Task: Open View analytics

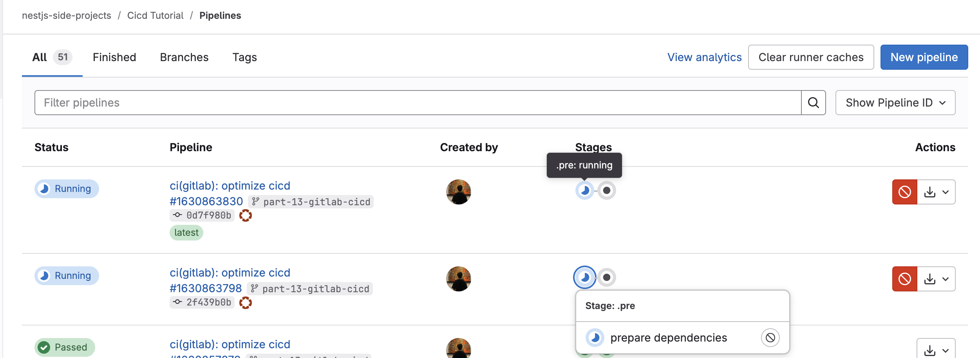Action: tap(704, 57)
